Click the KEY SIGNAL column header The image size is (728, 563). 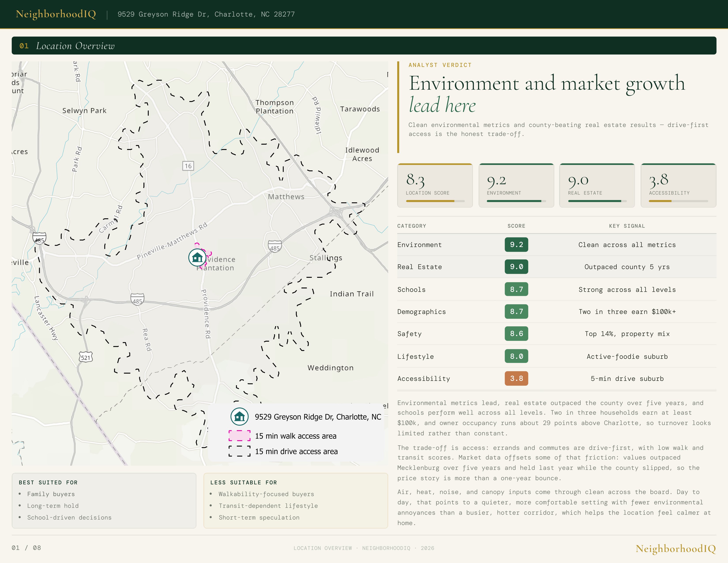(627, 226)
